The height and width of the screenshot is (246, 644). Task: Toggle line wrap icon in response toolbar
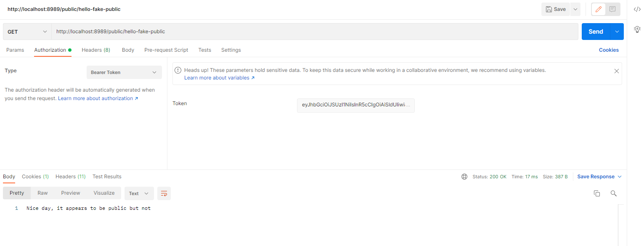(164, 193)
